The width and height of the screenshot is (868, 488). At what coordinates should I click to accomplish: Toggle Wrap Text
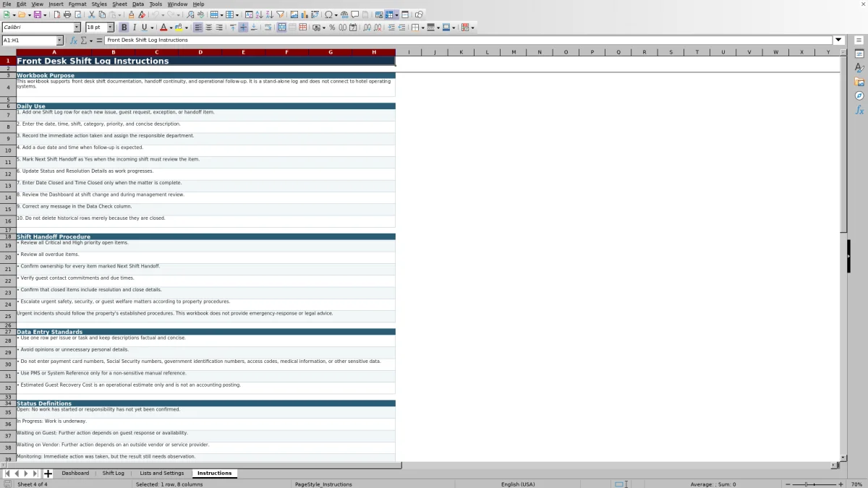click(268, 27)
